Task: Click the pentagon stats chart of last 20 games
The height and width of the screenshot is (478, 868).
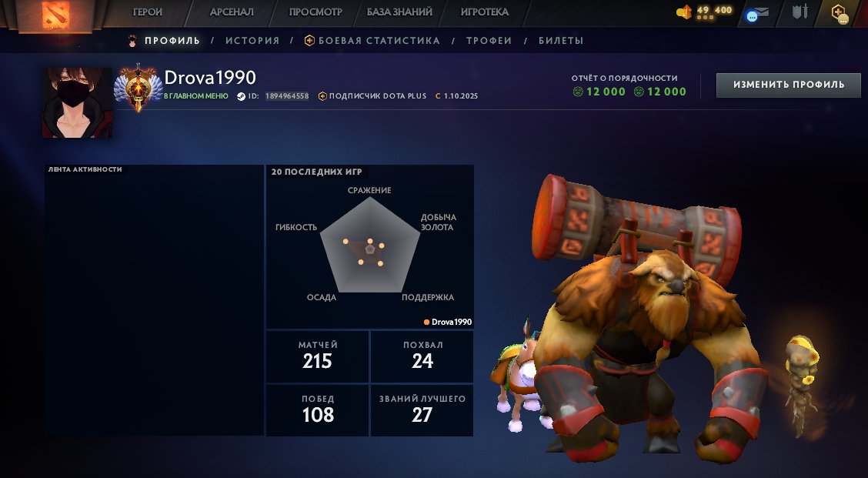Action: (x=370, y=246)
